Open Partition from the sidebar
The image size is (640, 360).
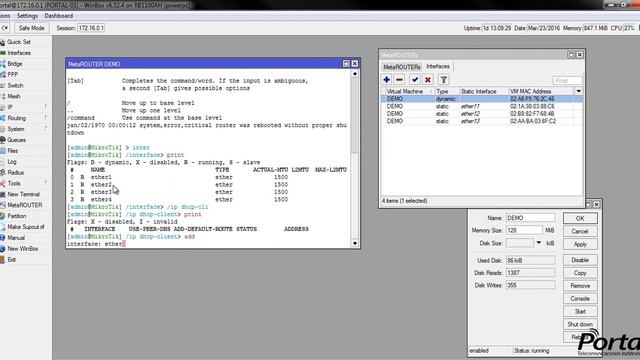17,216
